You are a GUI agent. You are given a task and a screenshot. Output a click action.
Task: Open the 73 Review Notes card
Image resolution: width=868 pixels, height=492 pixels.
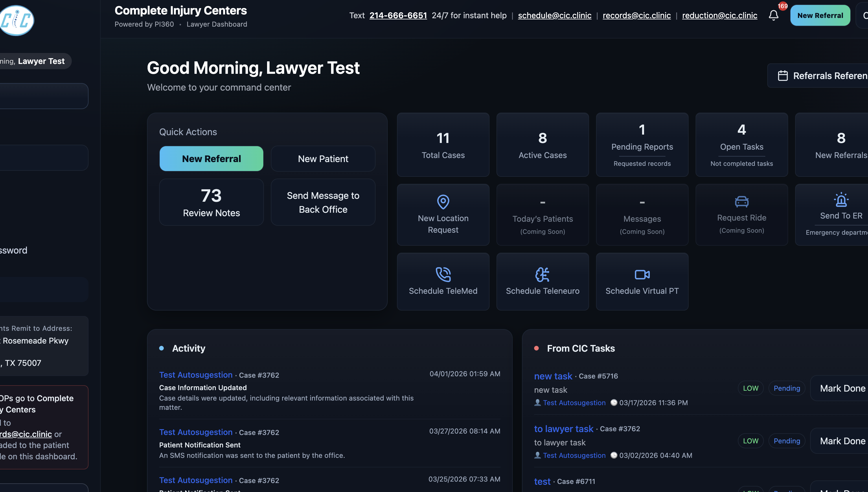(x=212, y=202)
